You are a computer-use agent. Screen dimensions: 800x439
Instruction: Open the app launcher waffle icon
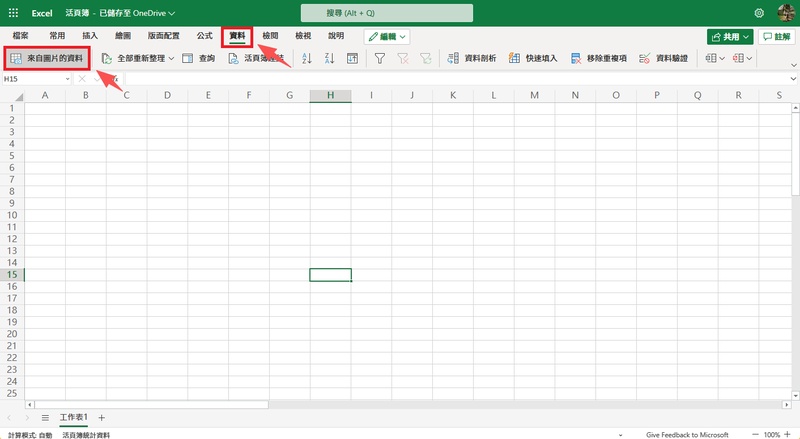(x=14, y=13)
